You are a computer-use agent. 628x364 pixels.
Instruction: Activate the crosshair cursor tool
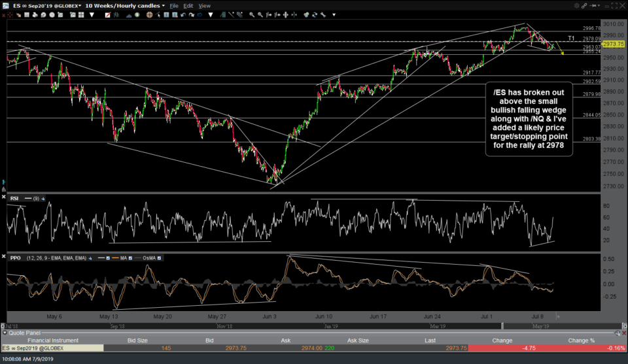tap(149, 15)
